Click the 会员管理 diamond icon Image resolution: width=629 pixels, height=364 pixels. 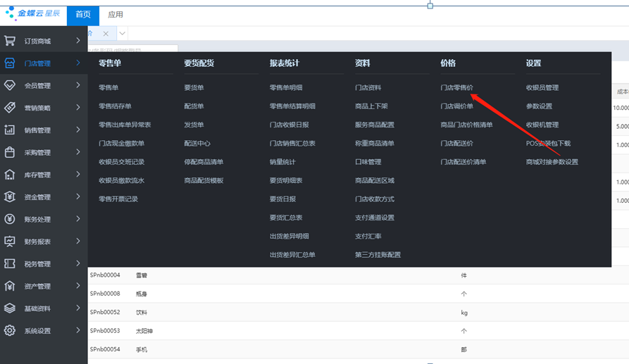[x=10, y=85]
